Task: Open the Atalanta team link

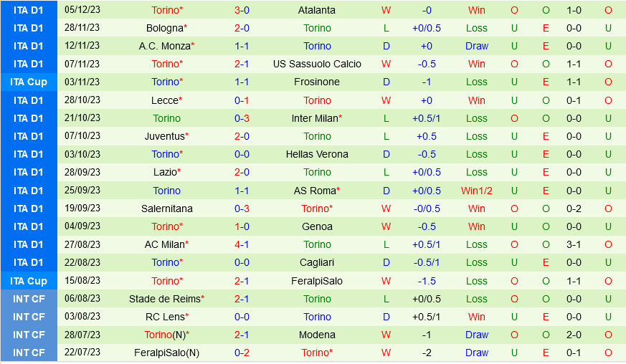Action: click(x=317, y=10)
